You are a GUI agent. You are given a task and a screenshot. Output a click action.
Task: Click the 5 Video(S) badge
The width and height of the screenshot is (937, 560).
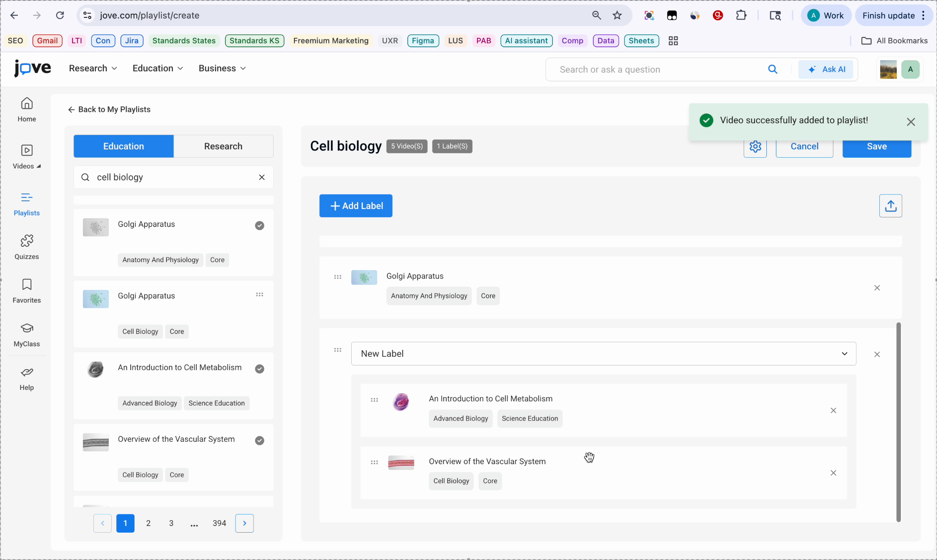coord(407,146)
